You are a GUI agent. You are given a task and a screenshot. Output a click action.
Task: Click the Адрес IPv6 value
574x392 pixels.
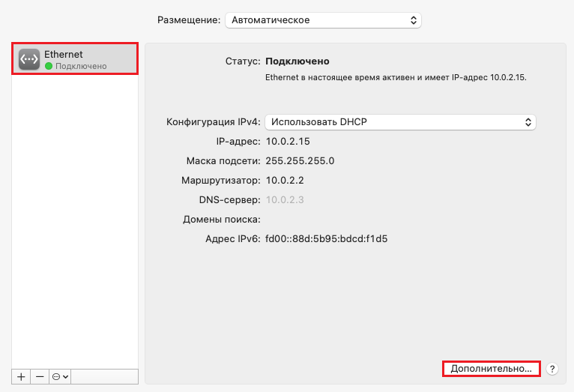point(326,239)
